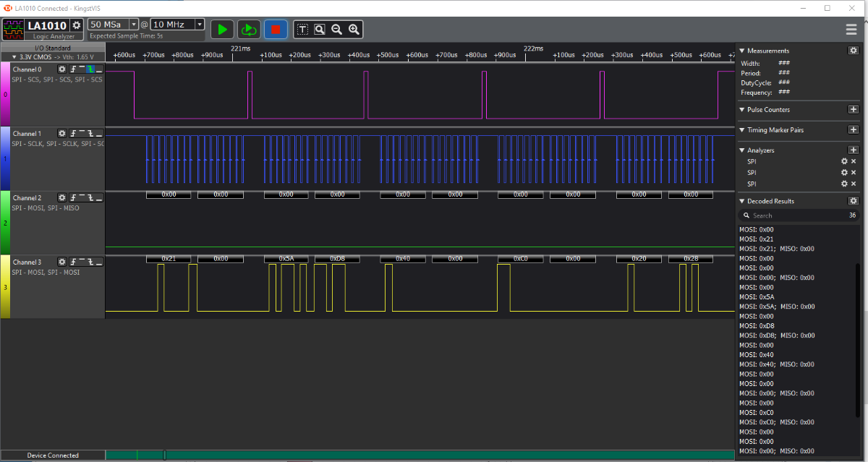
Task: Set a low-level trigger on Channel 3
Action: coord(99,262)
